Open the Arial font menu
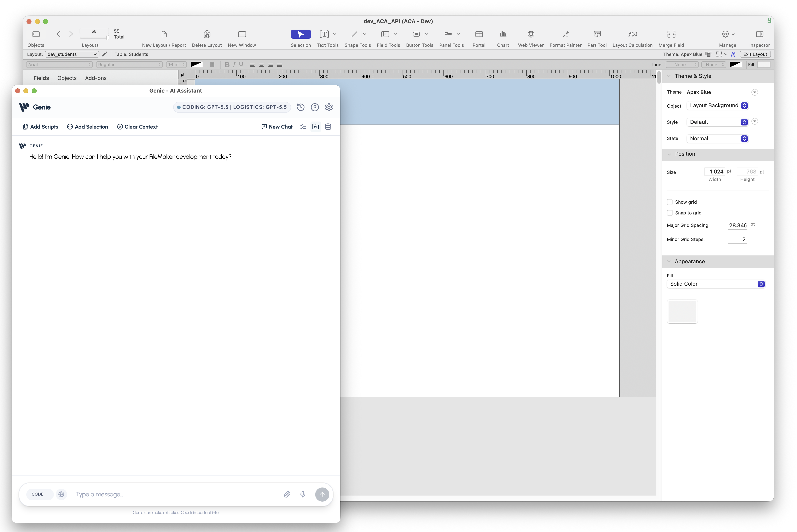This screenshot has width=797, height=532. (59, 64)
